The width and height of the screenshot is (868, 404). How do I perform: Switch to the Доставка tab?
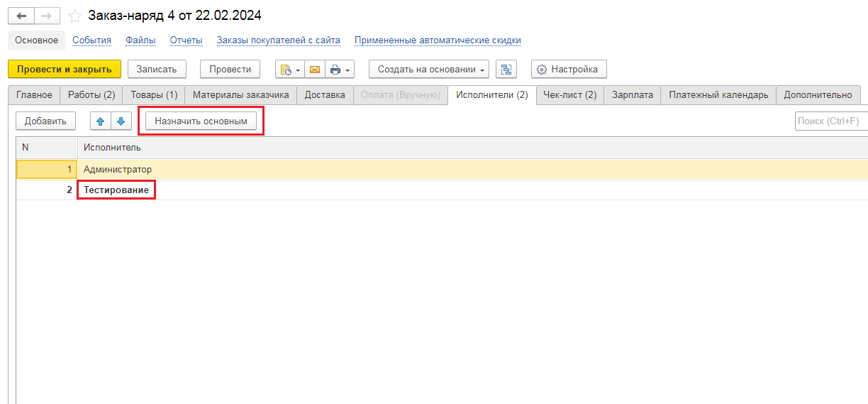(x=325, y=95)
